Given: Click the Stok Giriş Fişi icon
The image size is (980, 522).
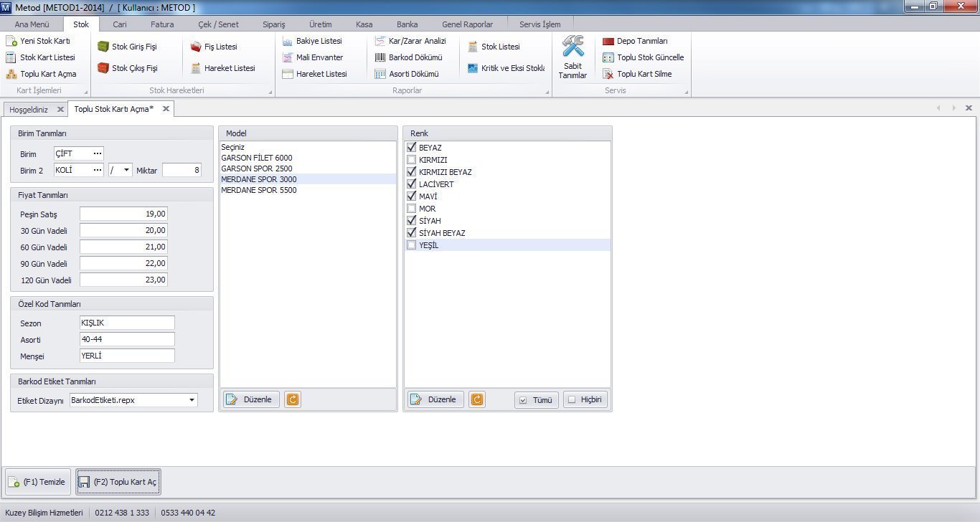Looking at the screenshot, I should (x=103, y=47).
